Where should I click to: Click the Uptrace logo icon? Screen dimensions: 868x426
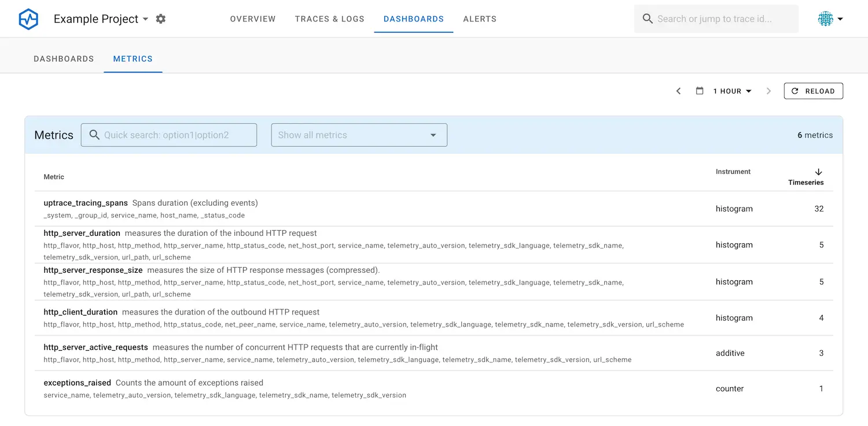click(x=28, y=19)
